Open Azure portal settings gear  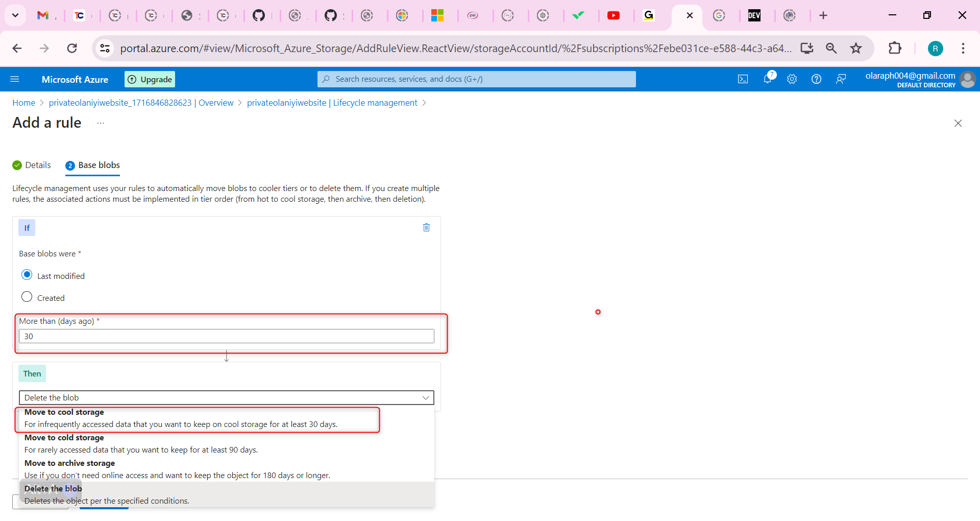click(x=792, y=79)
